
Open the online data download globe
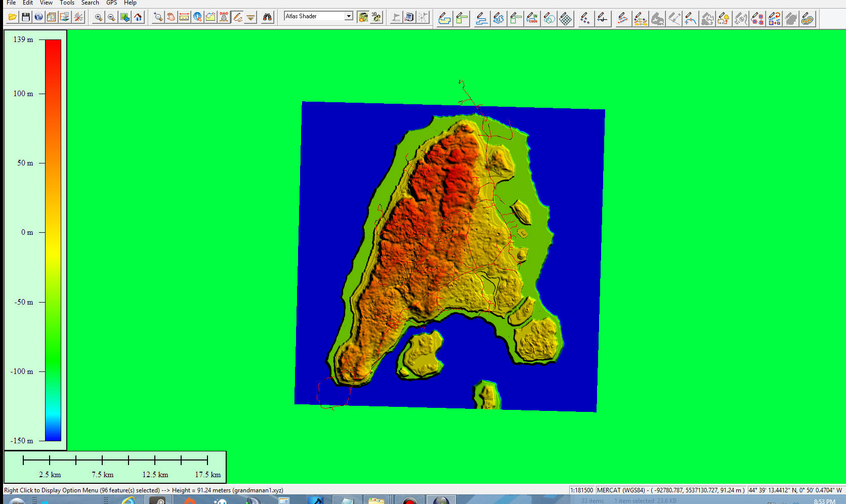click(x=38, y=17)
